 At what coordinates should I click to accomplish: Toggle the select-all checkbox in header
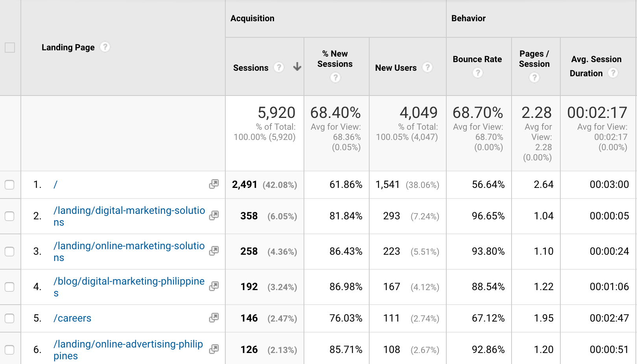10,48
